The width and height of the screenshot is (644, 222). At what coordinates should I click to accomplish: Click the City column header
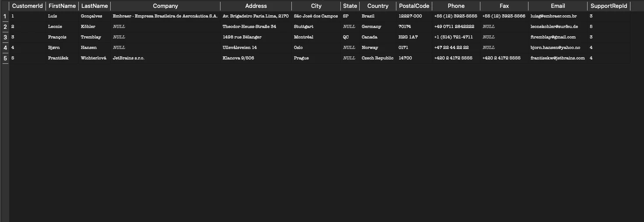[316, 6]
